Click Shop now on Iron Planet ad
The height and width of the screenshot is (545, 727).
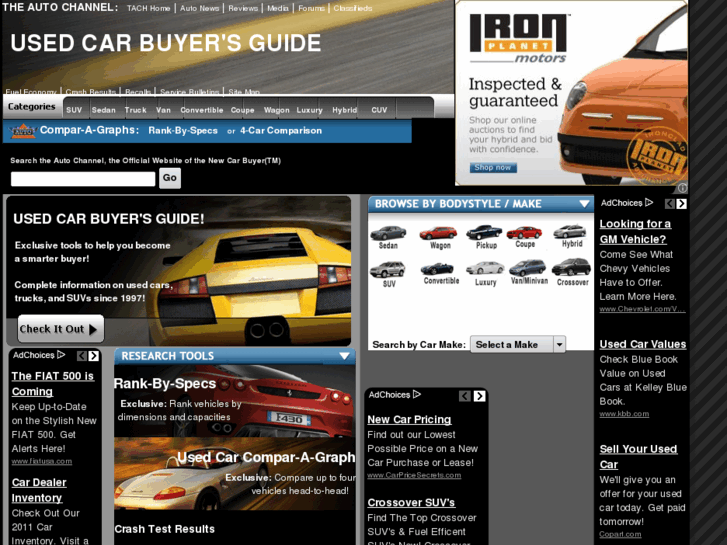[x=492, y=167]
